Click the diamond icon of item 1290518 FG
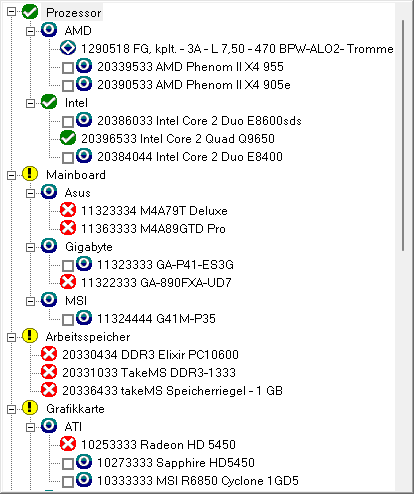This screenshot has width=414, height=494. click(x=68, y=48)
